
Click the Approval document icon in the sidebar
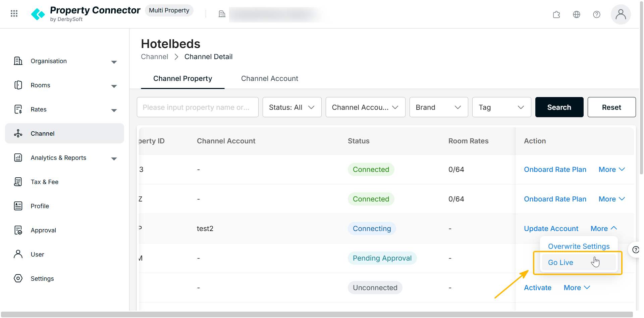18,230
